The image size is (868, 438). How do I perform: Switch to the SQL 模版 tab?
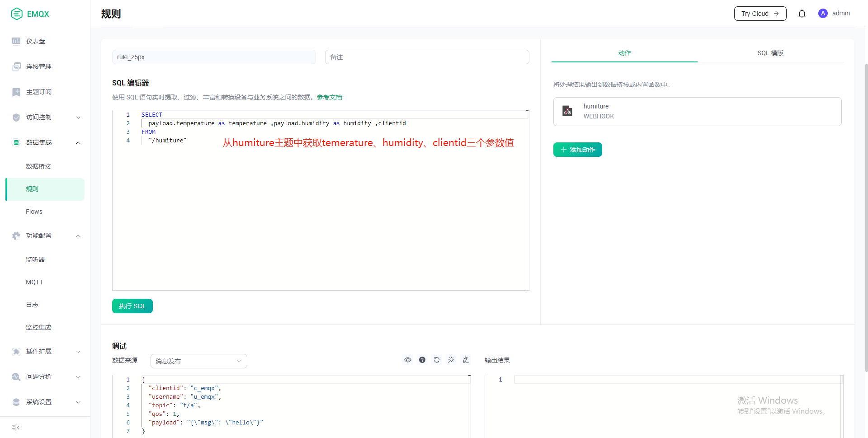pos(770,53)
